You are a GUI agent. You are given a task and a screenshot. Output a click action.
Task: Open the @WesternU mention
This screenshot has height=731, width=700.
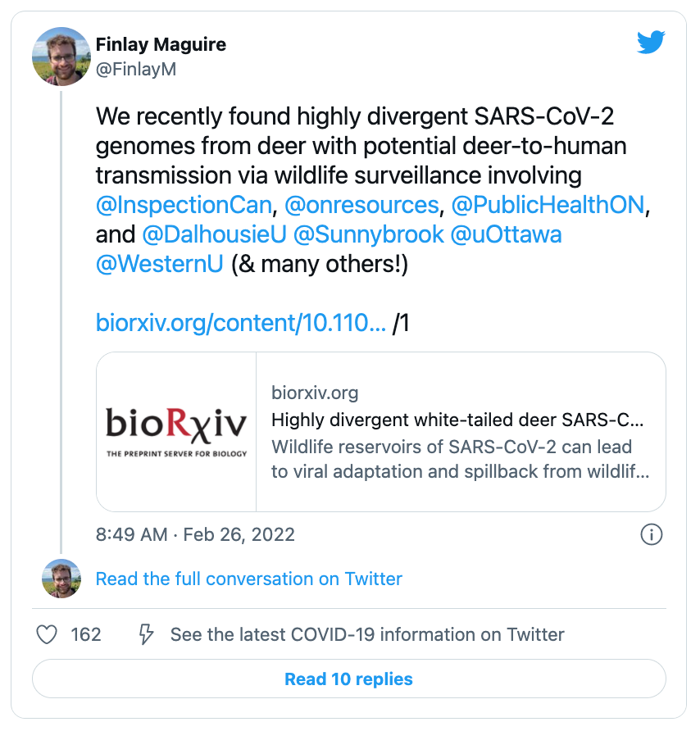coord(160,264)
